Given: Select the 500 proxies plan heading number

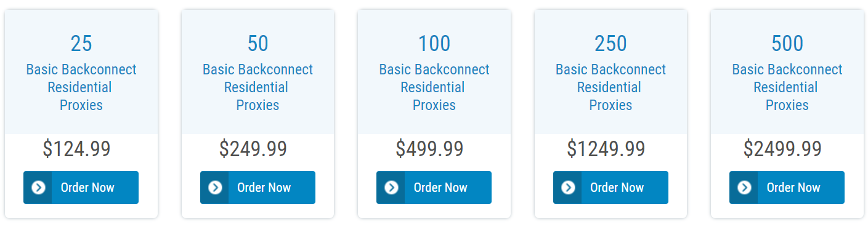Looking at the screenshot, I should coord(787,44).
